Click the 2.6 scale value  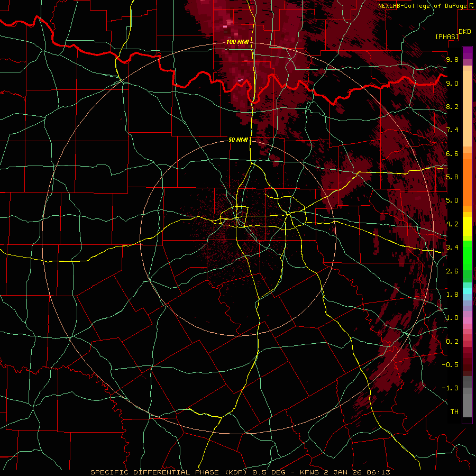coord(452,271)
